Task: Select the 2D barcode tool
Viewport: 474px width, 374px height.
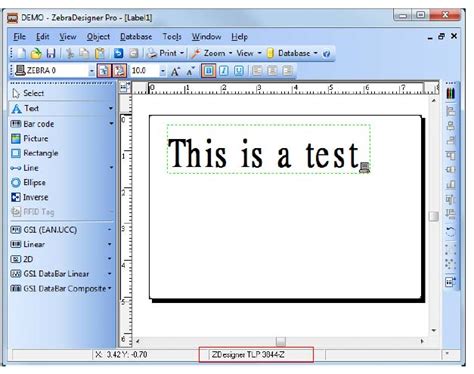Action: [61, 259]
